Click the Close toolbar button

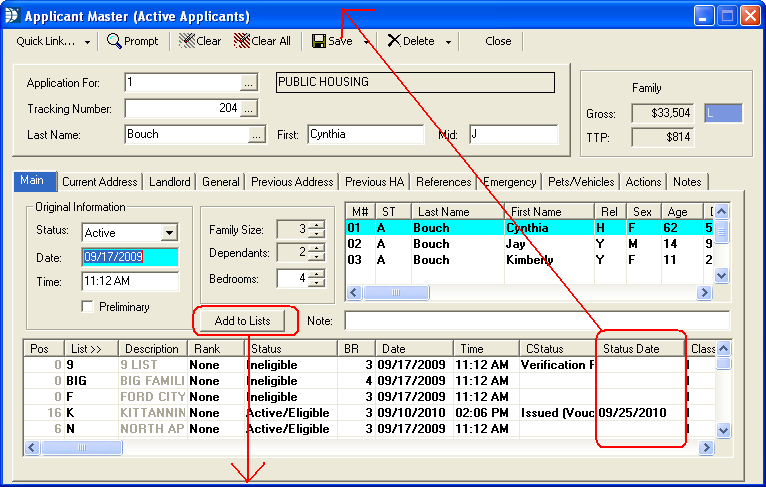click(497, 41)
